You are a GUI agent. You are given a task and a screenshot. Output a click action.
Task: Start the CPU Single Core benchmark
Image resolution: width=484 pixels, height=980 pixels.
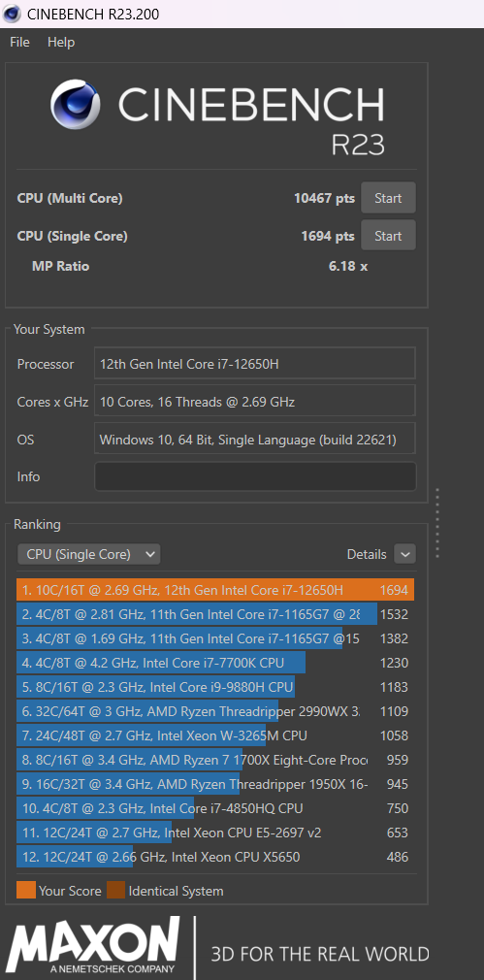tap(388, 236)
